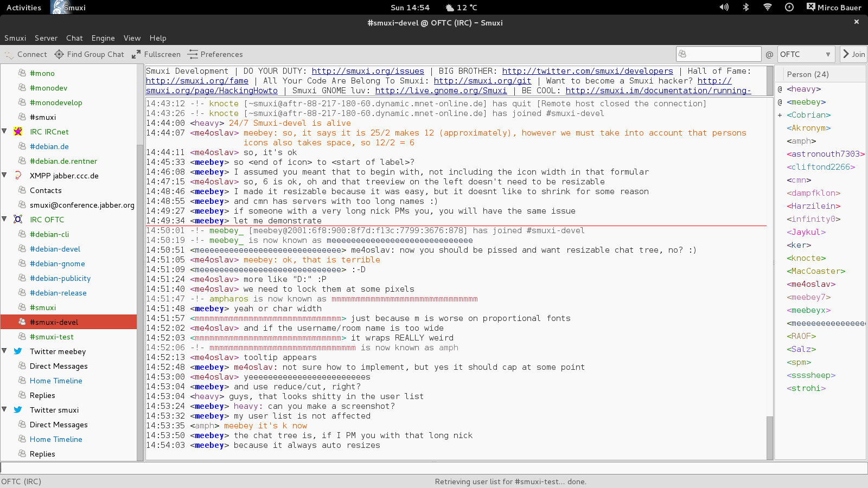Click the Find Group Chat icon
The width and height of the screenshot is (868, 488).
59,54
